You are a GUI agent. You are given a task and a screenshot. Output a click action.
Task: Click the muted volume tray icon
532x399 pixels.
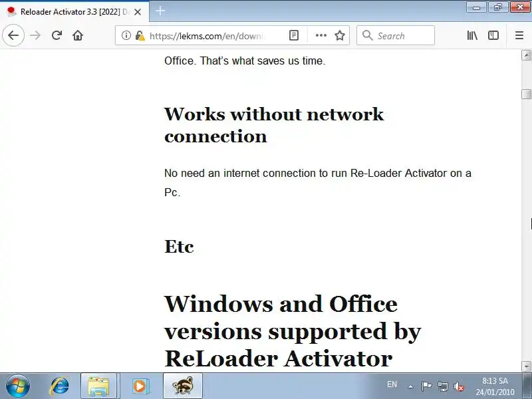coord(459,386)
